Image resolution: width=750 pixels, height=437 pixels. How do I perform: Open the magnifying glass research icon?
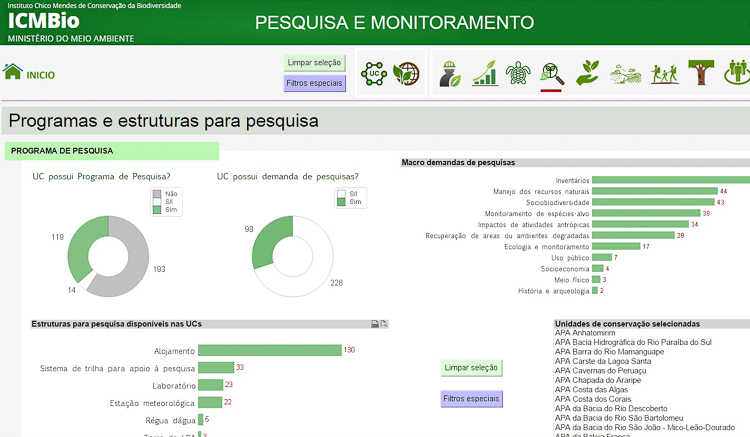(550, 72)
